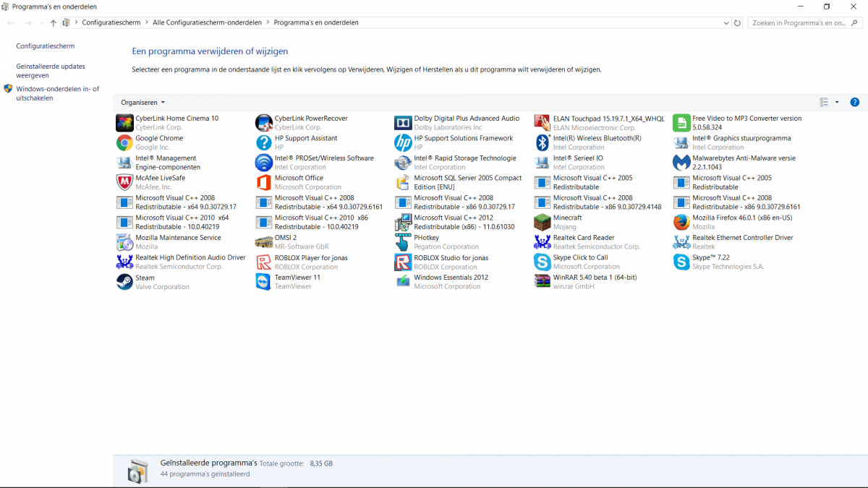Change view using the view layout icon
The height and width of the screenshot is (488, 868).
tap(824, 103)
